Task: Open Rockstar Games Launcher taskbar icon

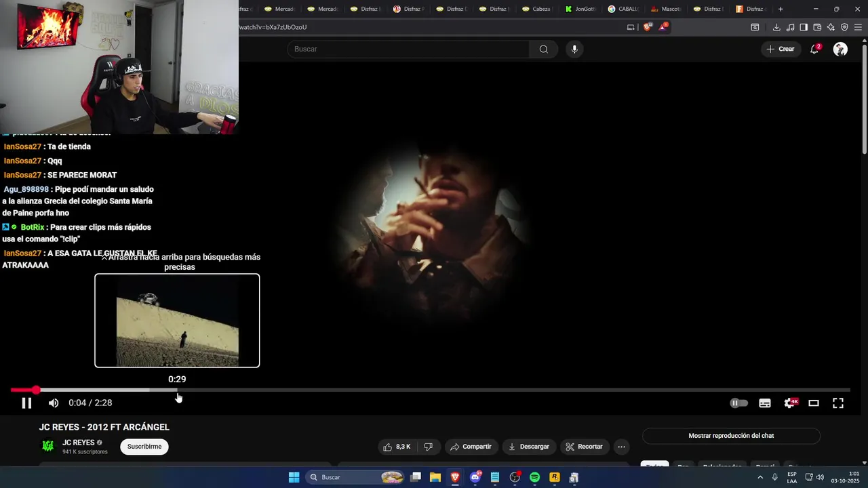Action: (x=554, y=477)
